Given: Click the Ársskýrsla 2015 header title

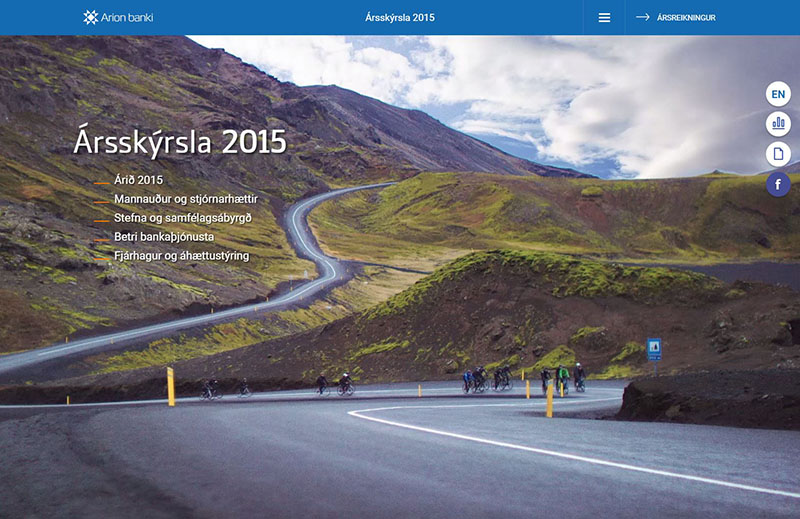Looking at the screenshot, I should click(x=400, y=17).
